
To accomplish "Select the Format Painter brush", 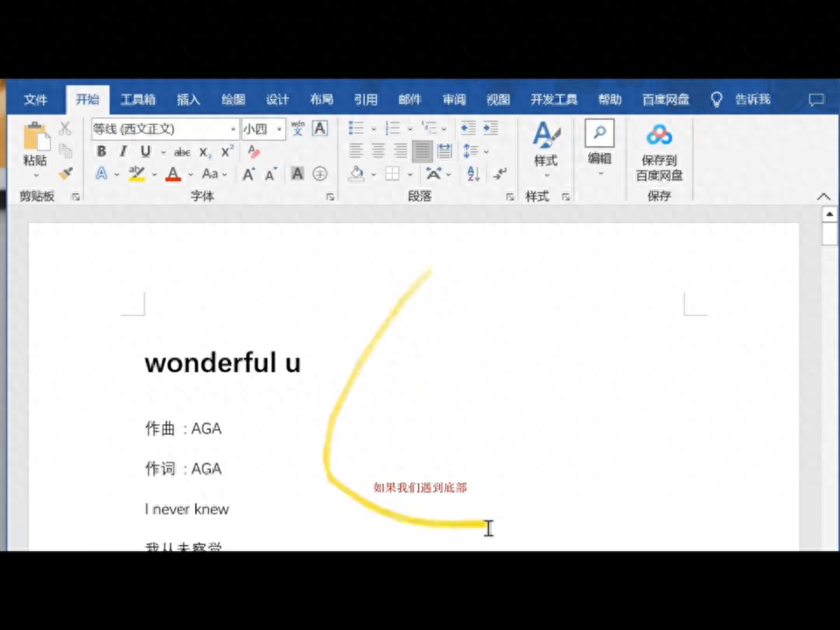I will click(66, 173).
